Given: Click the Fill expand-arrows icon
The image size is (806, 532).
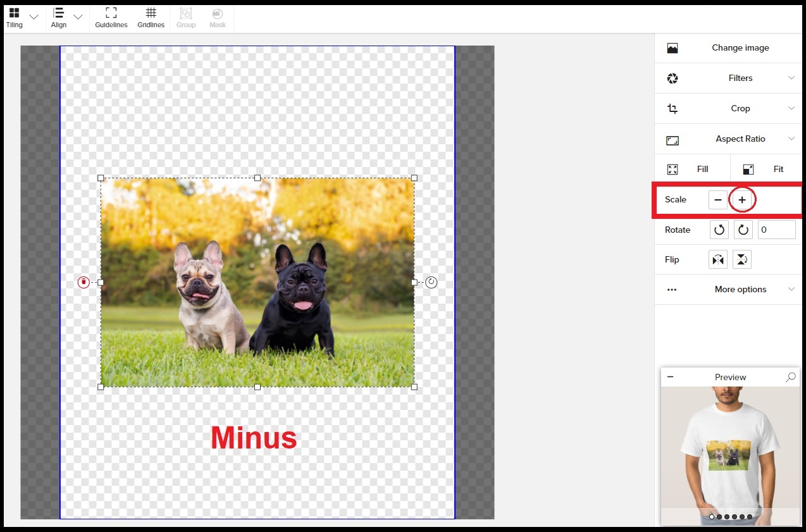Looking at the screenshot, I should (673, 170).
